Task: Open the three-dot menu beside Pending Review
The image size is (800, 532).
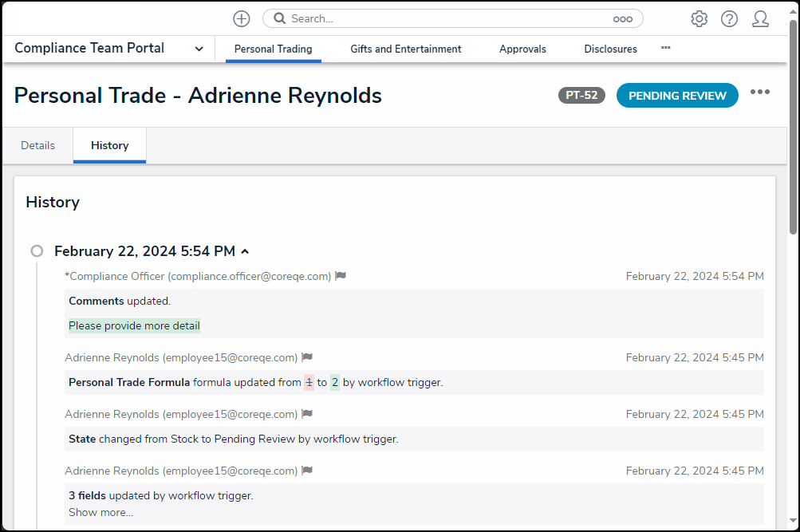Action: [x=759, y=93]
